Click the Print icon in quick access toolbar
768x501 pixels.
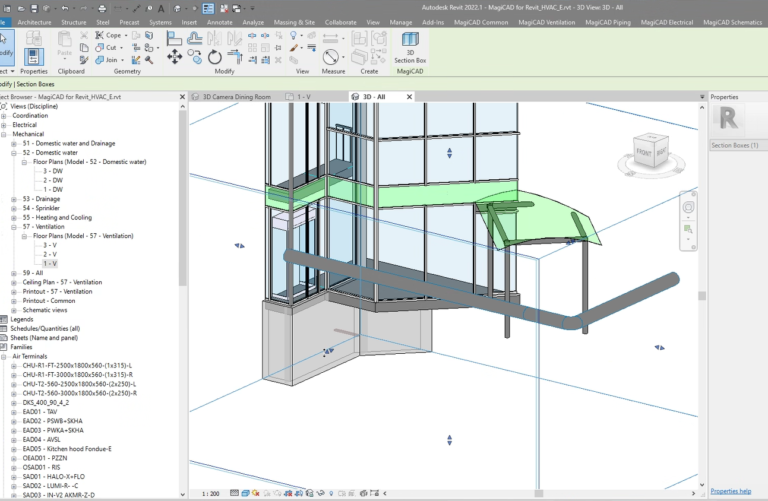point(101,8)
